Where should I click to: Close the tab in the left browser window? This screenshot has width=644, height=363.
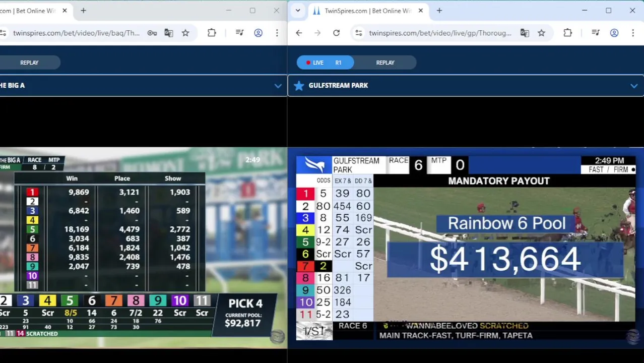65,11
